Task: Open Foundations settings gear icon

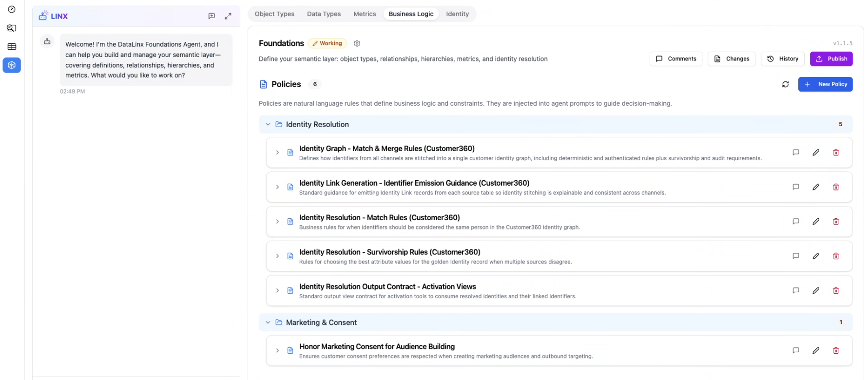Action: pos(357,43)
